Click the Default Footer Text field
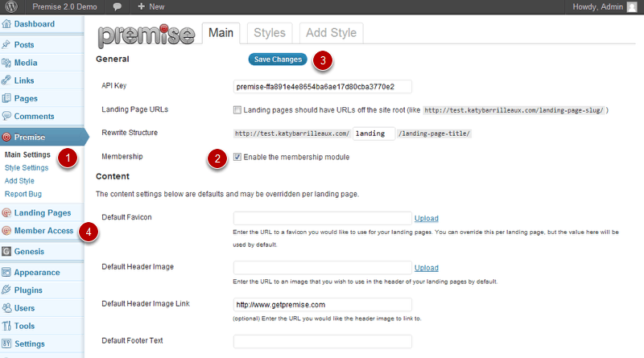The image size is (644, 358). point(323,342)
